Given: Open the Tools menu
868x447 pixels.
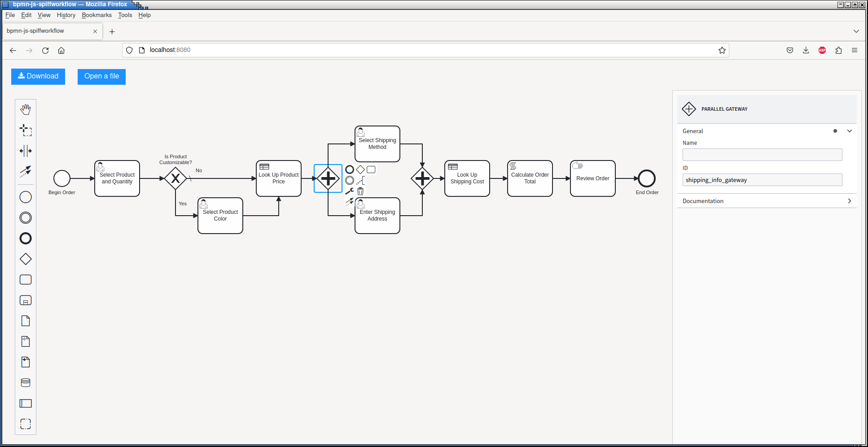Looking at the screenshot, I should [x=125, y=15].
